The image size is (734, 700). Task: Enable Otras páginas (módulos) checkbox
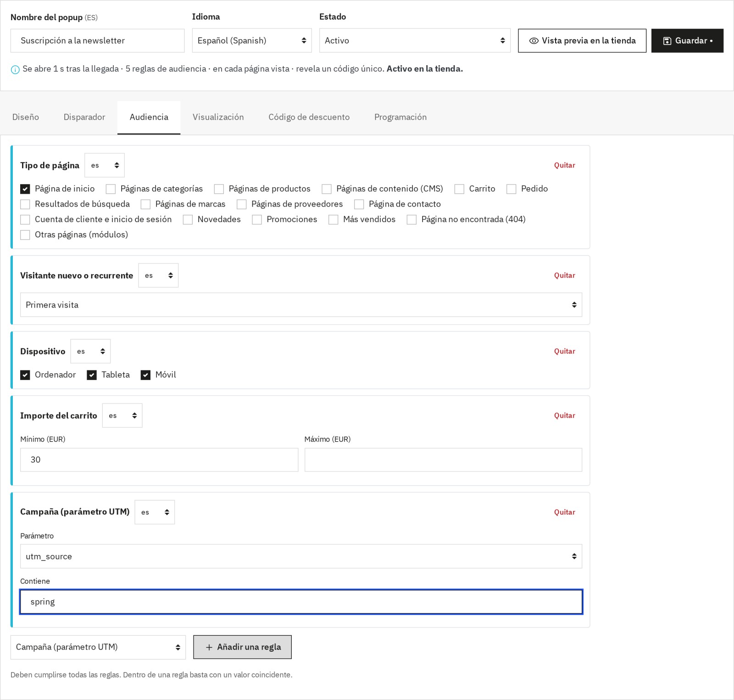(x=25, y=235)
